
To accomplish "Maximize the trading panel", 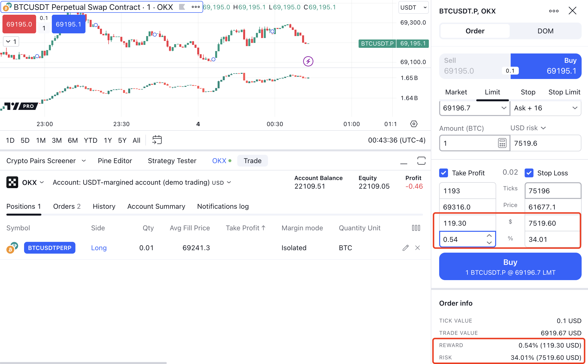I will coord(421,161).
